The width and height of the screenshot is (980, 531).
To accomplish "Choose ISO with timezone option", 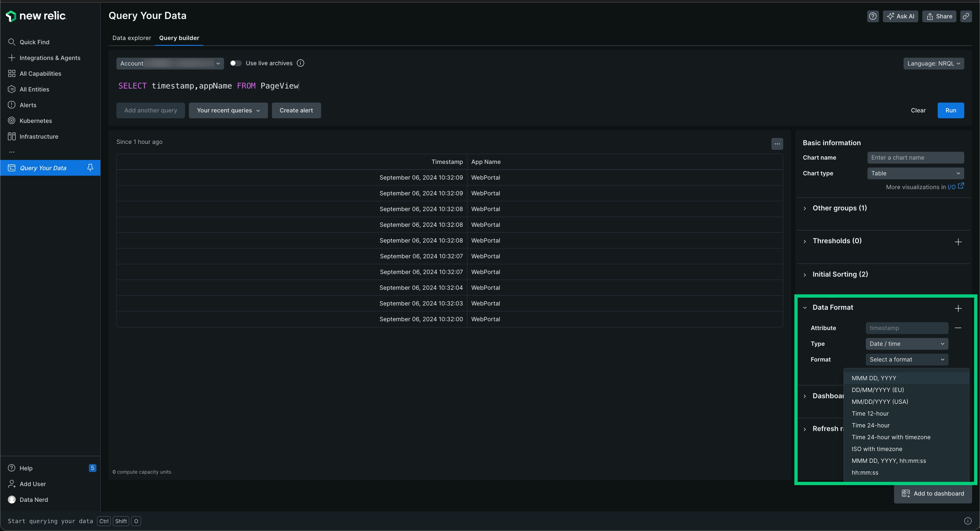I will click(906, 449).
